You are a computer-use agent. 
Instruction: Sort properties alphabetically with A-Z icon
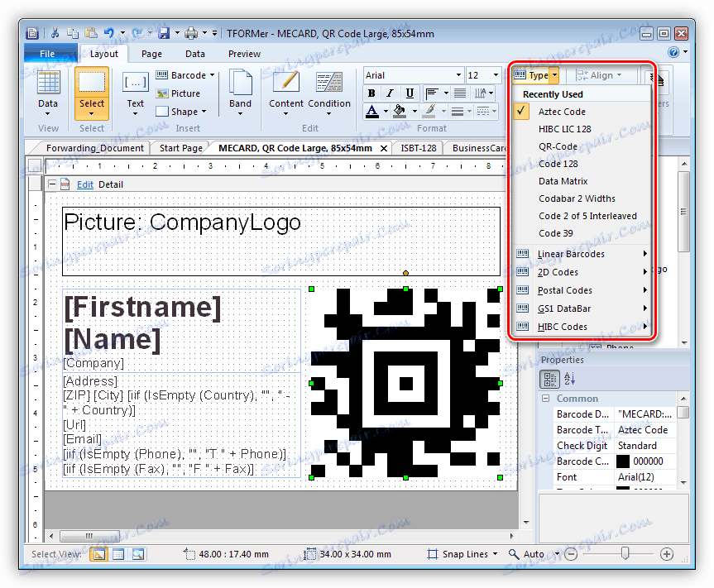click(x=570, y=379)
